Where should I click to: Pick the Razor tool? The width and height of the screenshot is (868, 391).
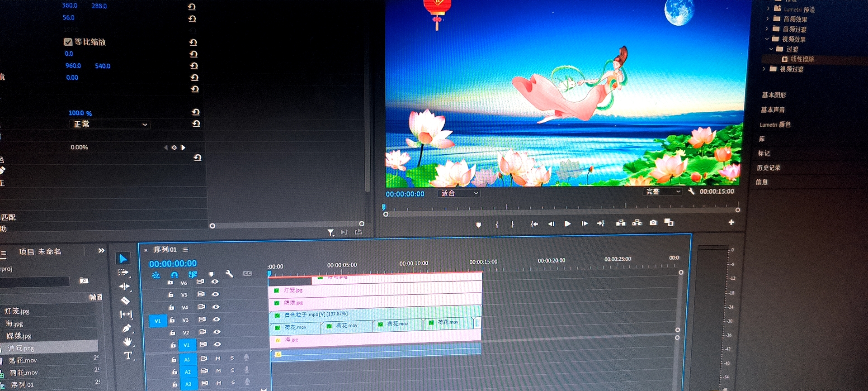tap(125, 300)
